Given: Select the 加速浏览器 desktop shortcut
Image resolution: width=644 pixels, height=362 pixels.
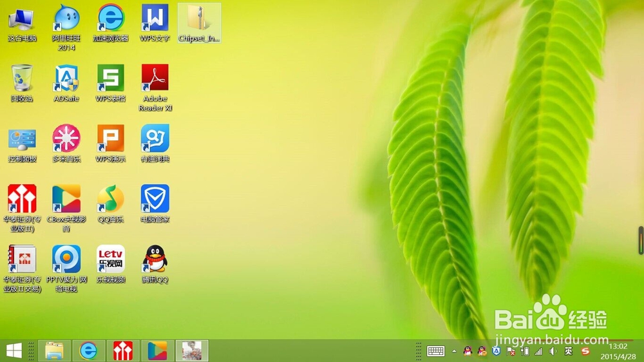Looking at the screenshot, I should click(111, 24).
